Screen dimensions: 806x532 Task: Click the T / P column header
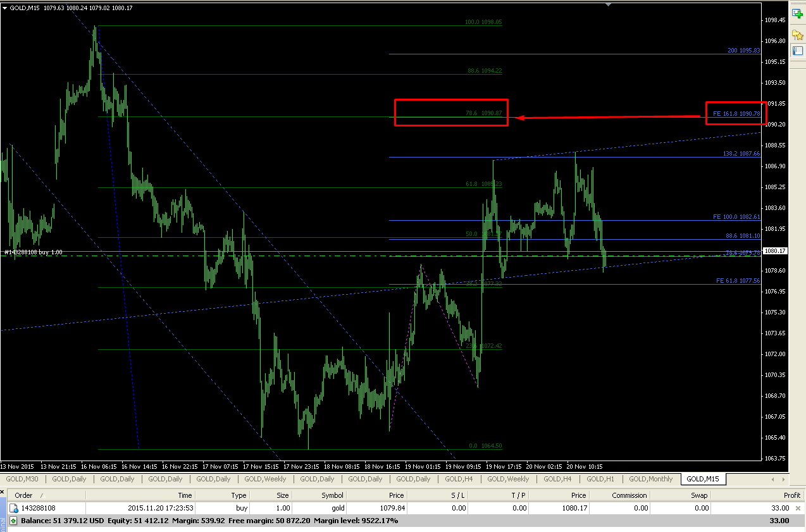519,495
